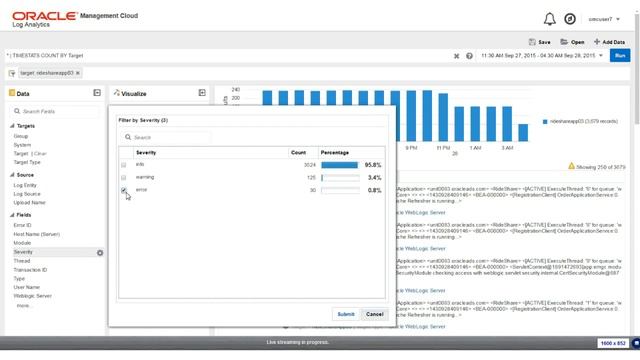
Task: Check the warning severity checkbox
Action: tap(124, 178)
